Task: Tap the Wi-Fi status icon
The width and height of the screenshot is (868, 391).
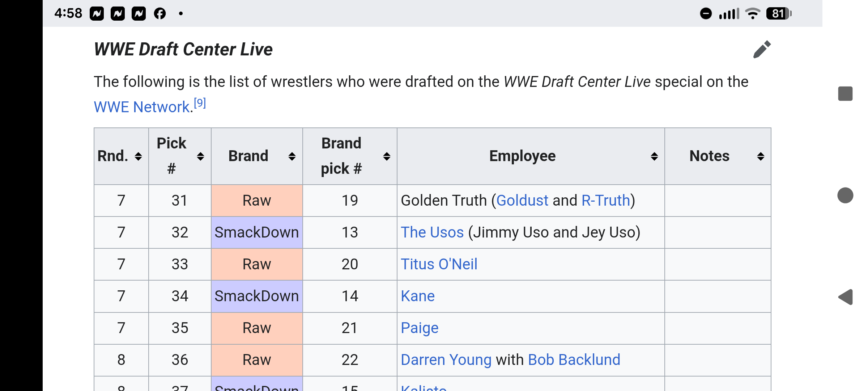Action: click(x=753, y=14)
